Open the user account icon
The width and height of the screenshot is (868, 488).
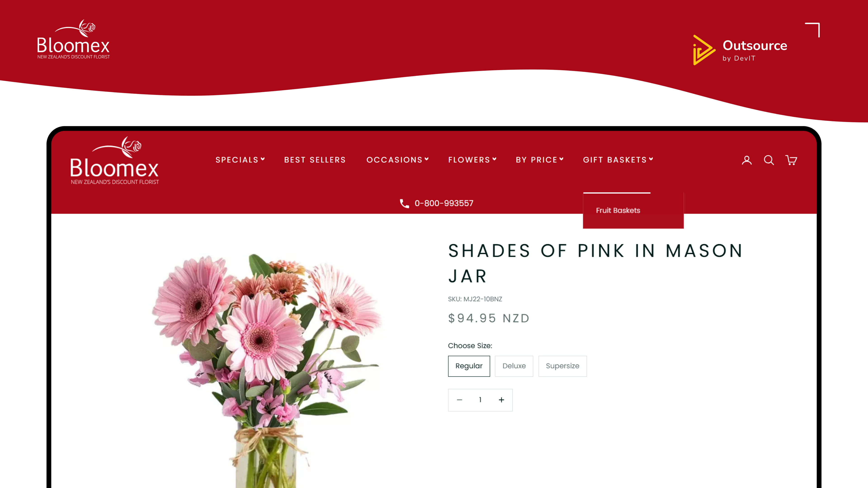click(747, 160)
